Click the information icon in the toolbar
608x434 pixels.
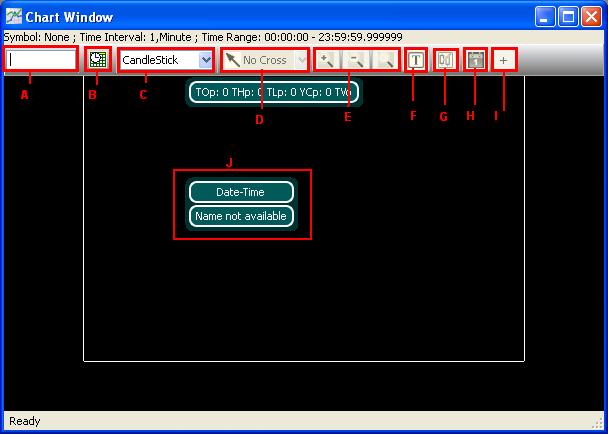[475, 60]
